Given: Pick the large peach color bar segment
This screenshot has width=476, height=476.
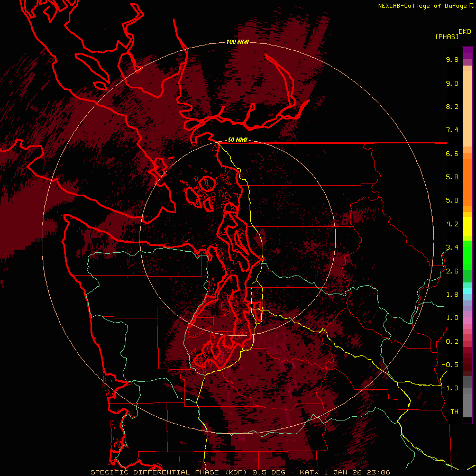Looking at the screenshot, I should click(x=467, y=108).
